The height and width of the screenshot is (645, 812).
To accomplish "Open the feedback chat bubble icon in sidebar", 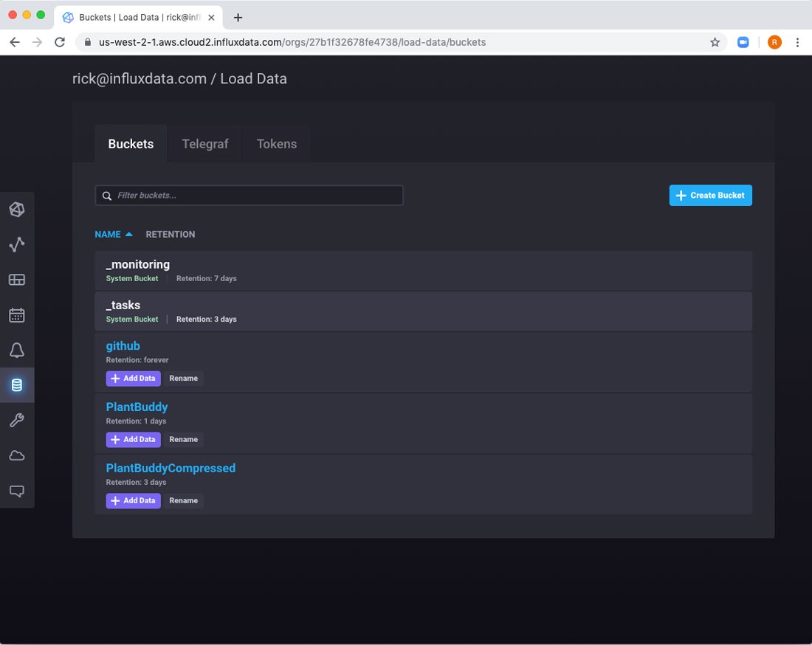I will click(17, 491).
